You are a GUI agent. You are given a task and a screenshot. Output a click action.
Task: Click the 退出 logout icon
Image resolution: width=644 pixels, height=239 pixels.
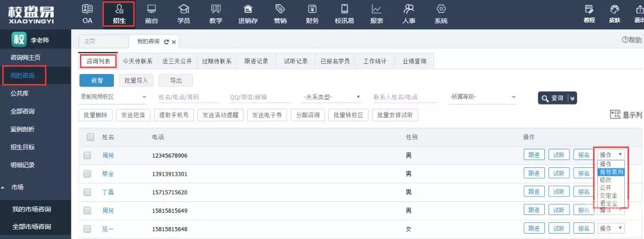(639, 14)
